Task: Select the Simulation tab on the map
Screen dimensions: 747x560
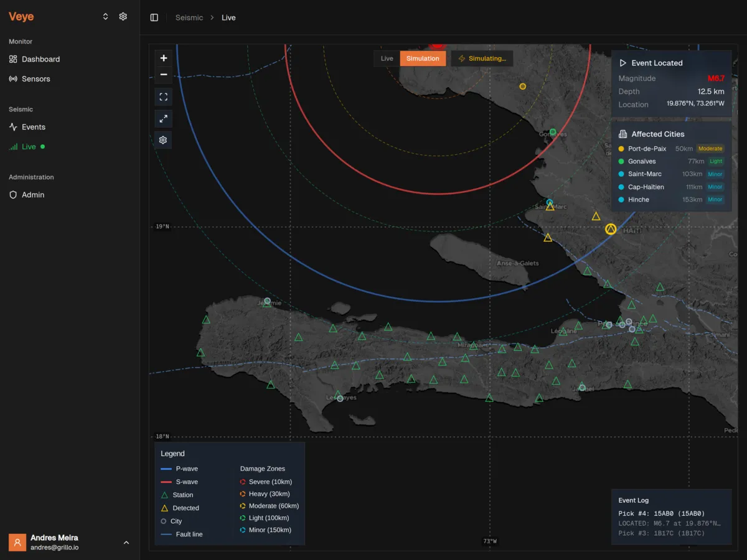Action: [423, 58]
